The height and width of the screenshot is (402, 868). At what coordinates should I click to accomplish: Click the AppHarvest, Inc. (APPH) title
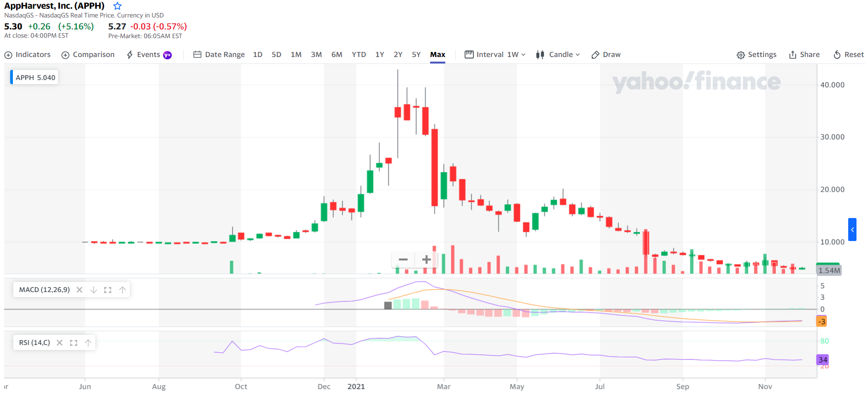click(x=54, y=6)
